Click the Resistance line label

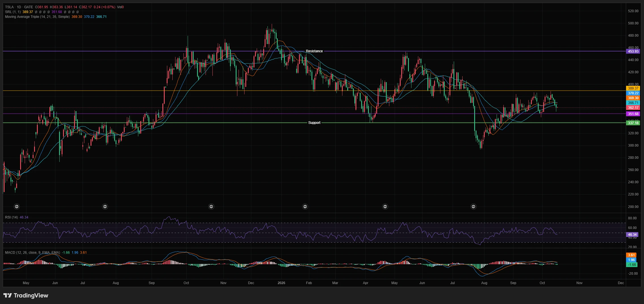click(314, 51)
